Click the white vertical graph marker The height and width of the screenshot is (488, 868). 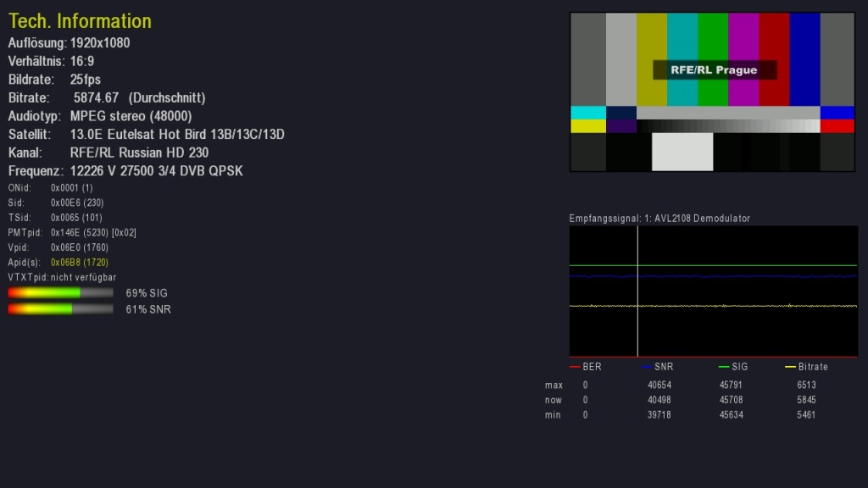(637, 291)
